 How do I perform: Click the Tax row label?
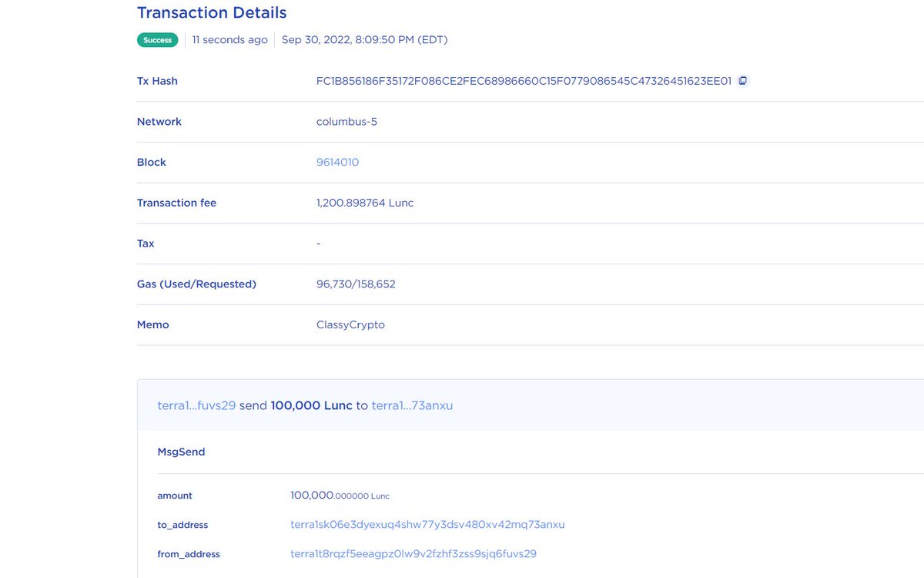click(146, 244)
